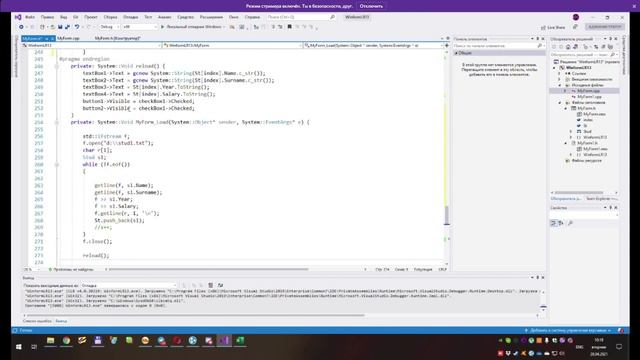Click the navigate backward toolbar icon
640x360 pixels.
pyautogui.click(x=21, y=27)
